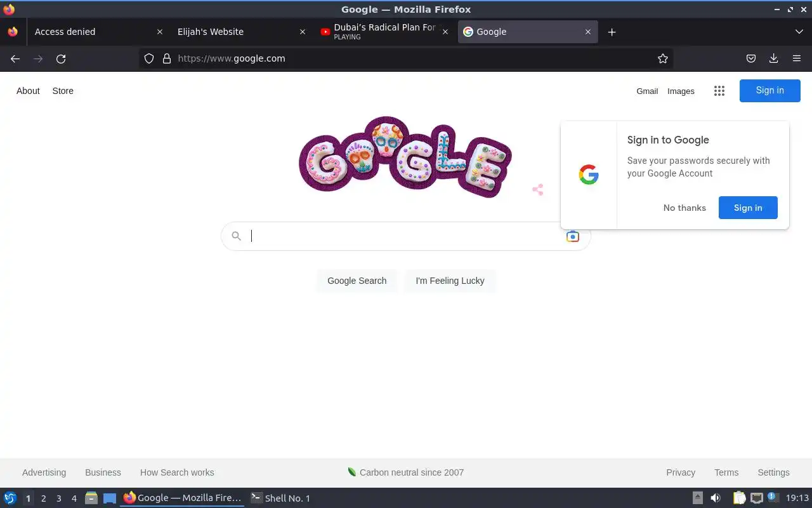Open a new tab with the plus
This screenshot has width=812, height=508.
pyautogui.click(x=612, y=32)
